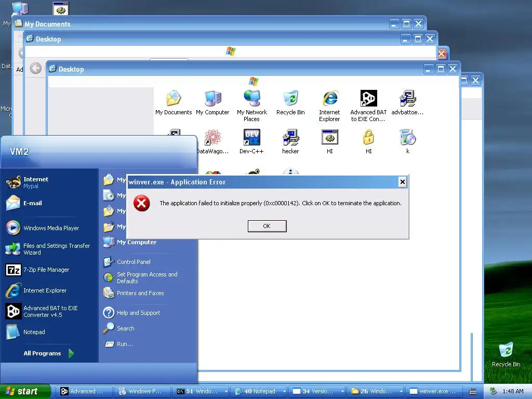
Task: Select the advbattoe... installer icon
Action: (407, 102)
